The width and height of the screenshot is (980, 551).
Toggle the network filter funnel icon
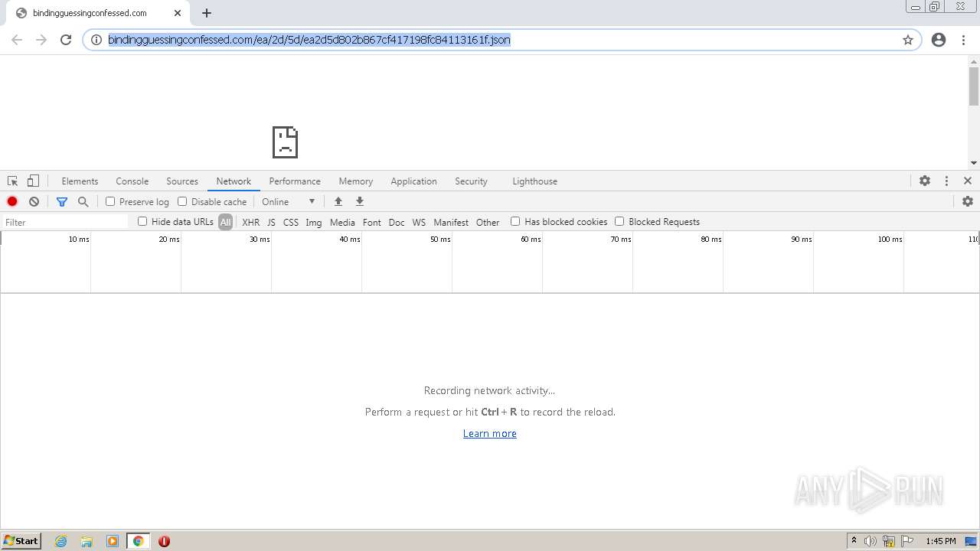pyautogui.click(x=62, y=201)
